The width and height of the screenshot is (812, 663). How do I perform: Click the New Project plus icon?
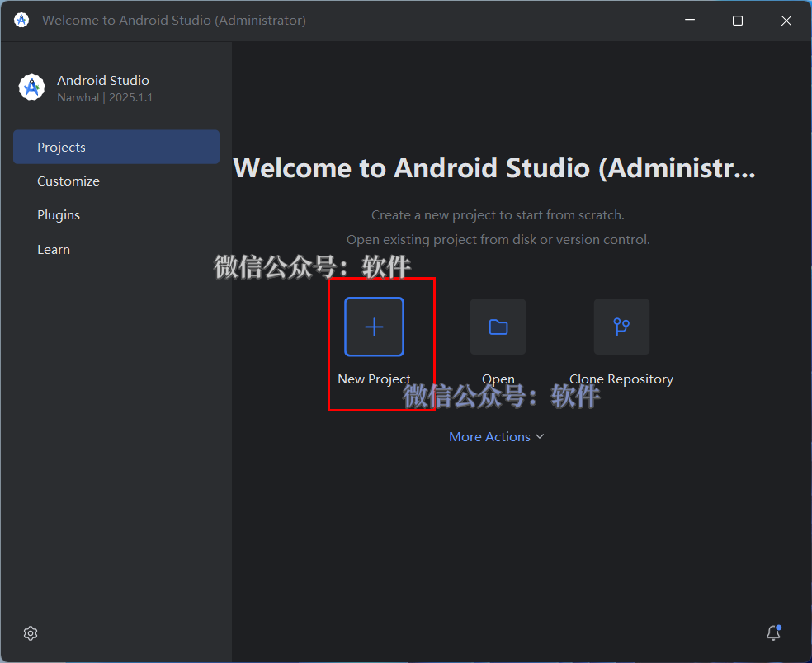click(x=374, y=327)
